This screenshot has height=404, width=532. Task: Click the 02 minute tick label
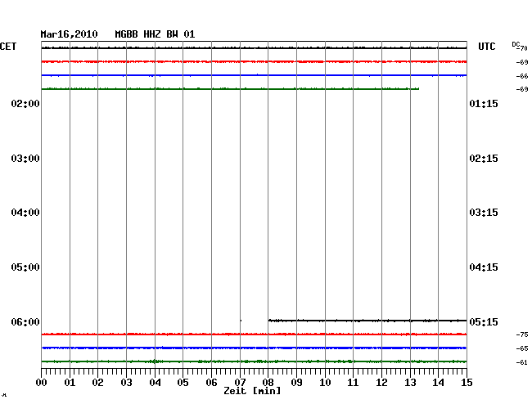(97, 383)
